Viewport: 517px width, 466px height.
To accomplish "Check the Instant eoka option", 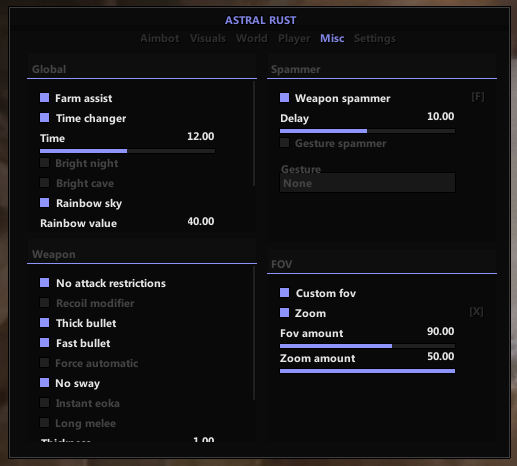I will point(45,403).
